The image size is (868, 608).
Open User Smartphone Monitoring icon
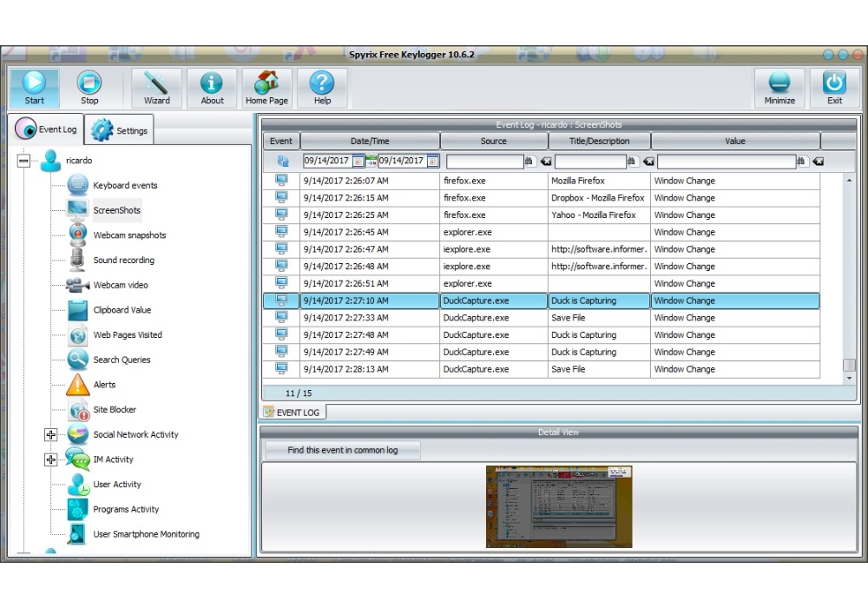[77, 534]
